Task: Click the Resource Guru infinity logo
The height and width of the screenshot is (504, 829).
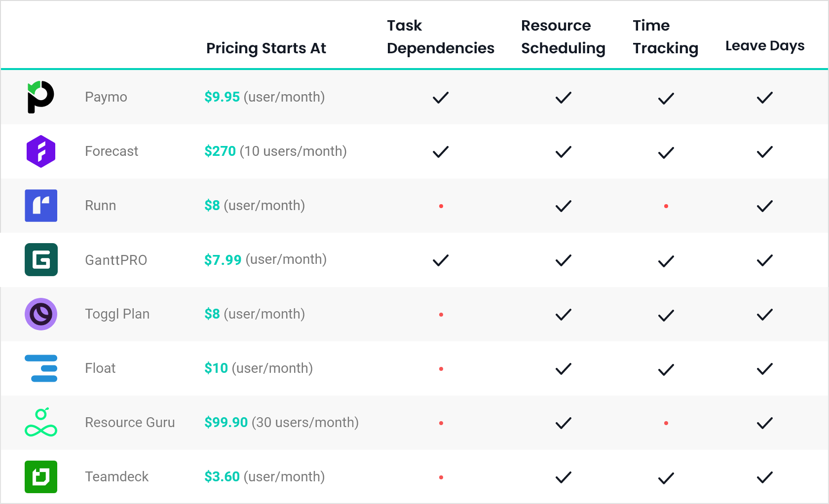Action: click(41, 422)
